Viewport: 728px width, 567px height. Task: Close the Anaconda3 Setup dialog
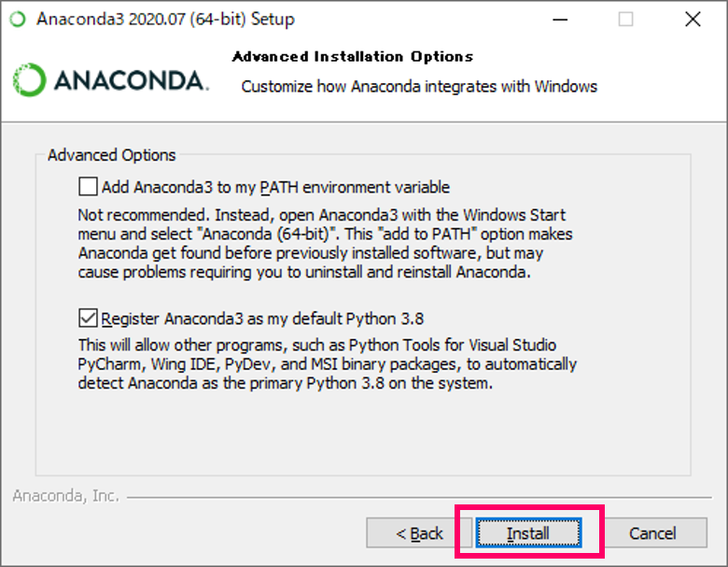[693, 20]
